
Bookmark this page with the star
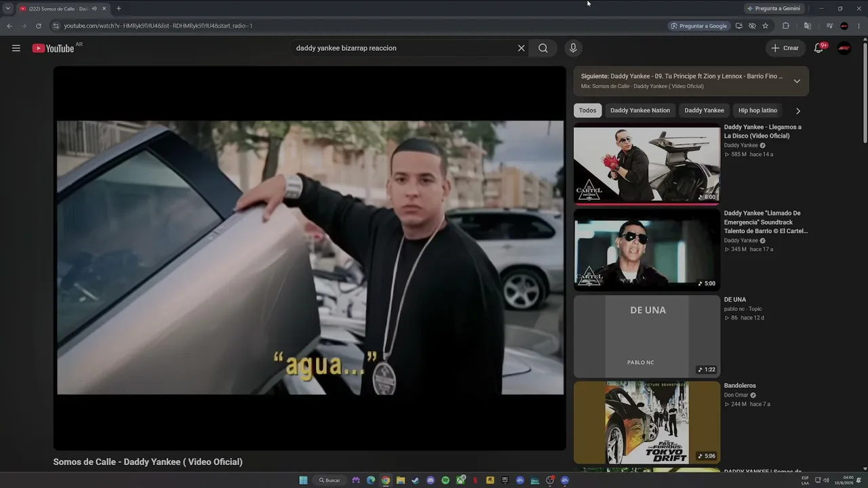click(765, 26)
